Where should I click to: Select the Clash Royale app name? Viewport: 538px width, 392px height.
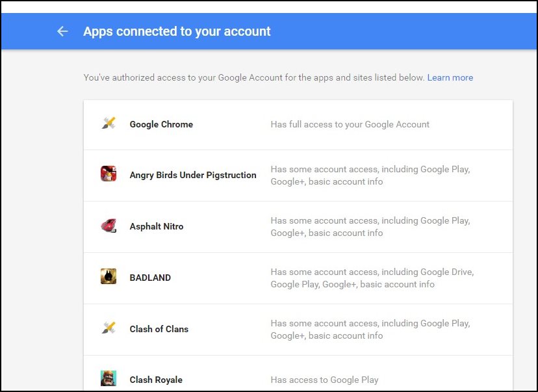click(x=156, y=380)
